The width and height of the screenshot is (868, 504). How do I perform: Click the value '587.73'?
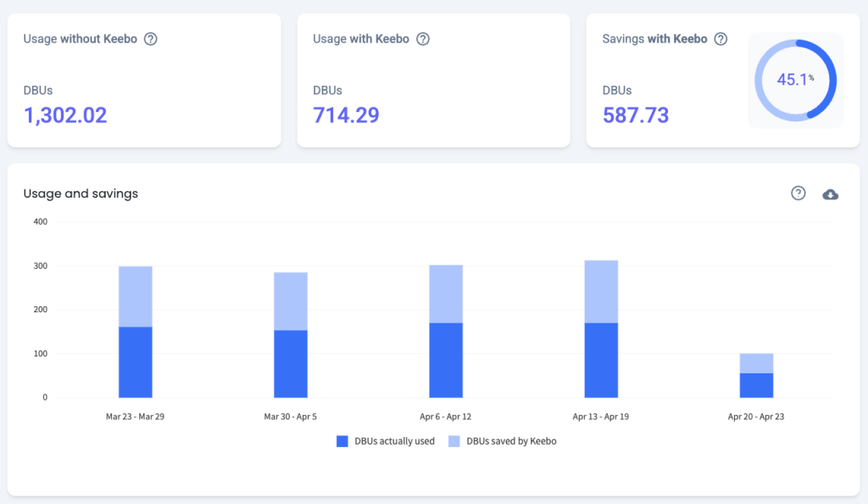pyautogui.click(x=636, y=115)
